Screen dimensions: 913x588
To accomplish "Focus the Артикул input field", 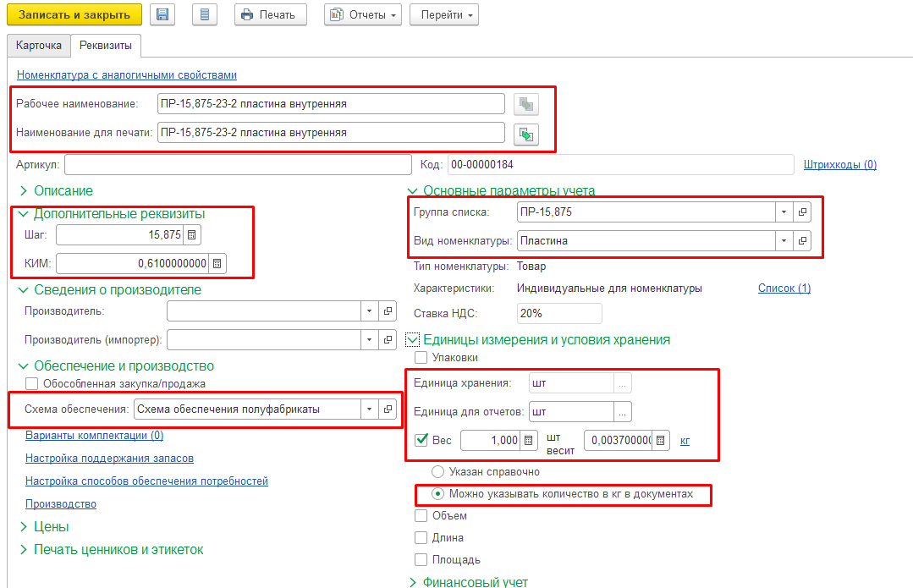I will [x=238, y=165].
